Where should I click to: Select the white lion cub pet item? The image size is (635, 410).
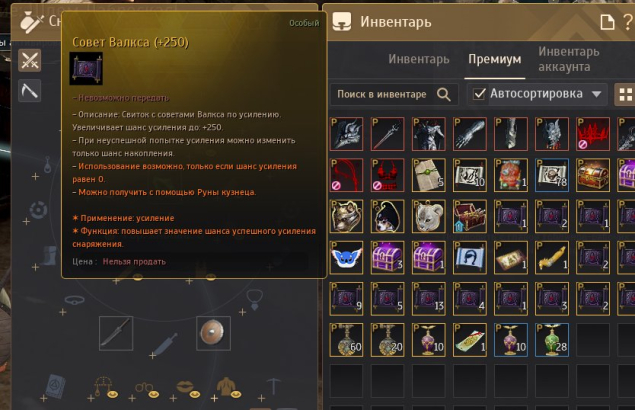point(428,216)
